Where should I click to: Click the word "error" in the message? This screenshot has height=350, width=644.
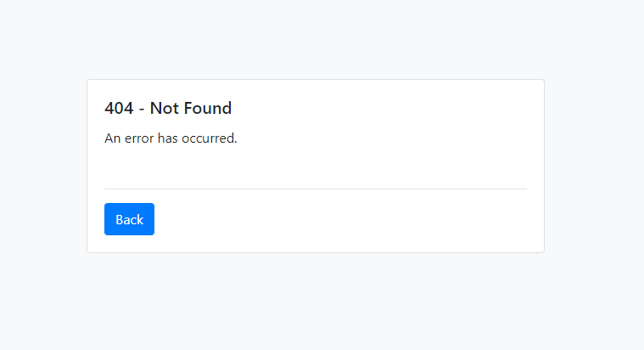(x=139, y=138)
